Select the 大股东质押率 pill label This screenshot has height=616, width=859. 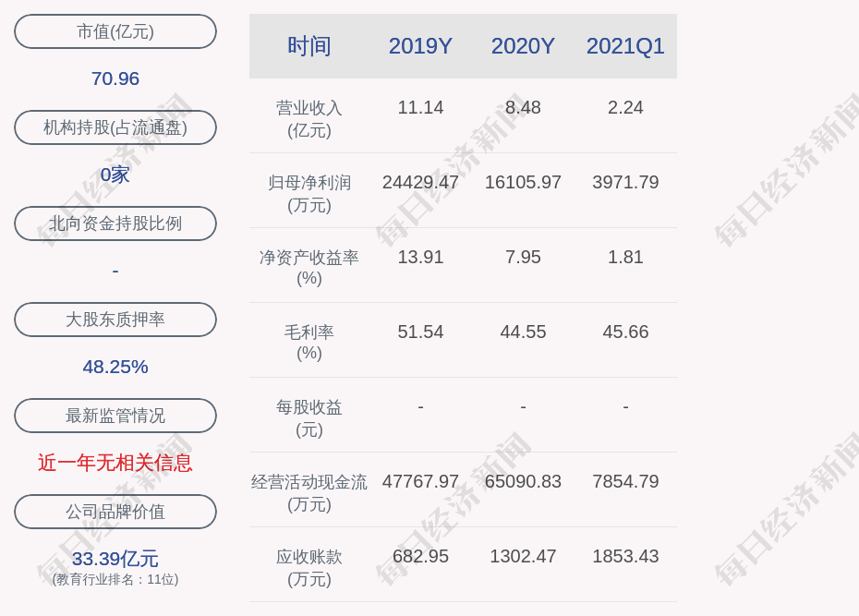(x=115, y=320)
